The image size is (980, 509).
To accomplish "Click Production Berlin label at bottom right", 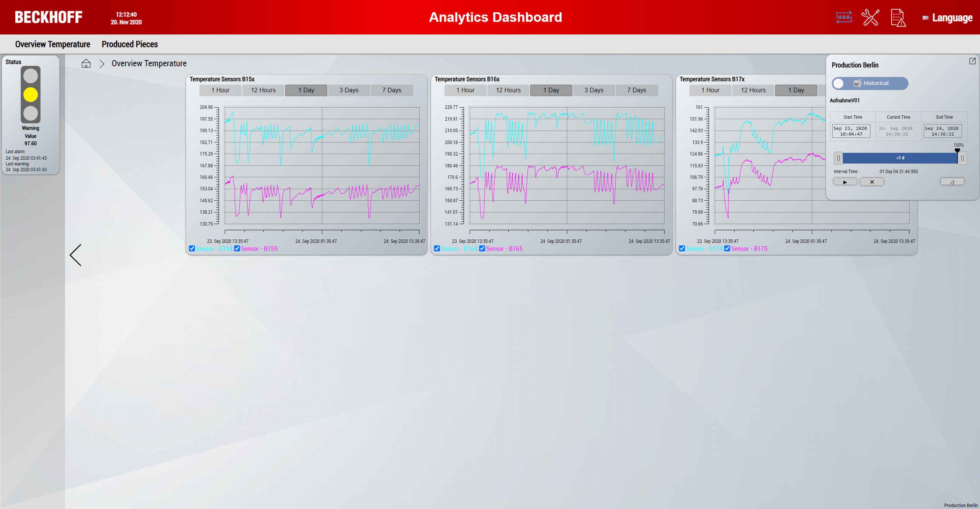I will coord(961,506).
